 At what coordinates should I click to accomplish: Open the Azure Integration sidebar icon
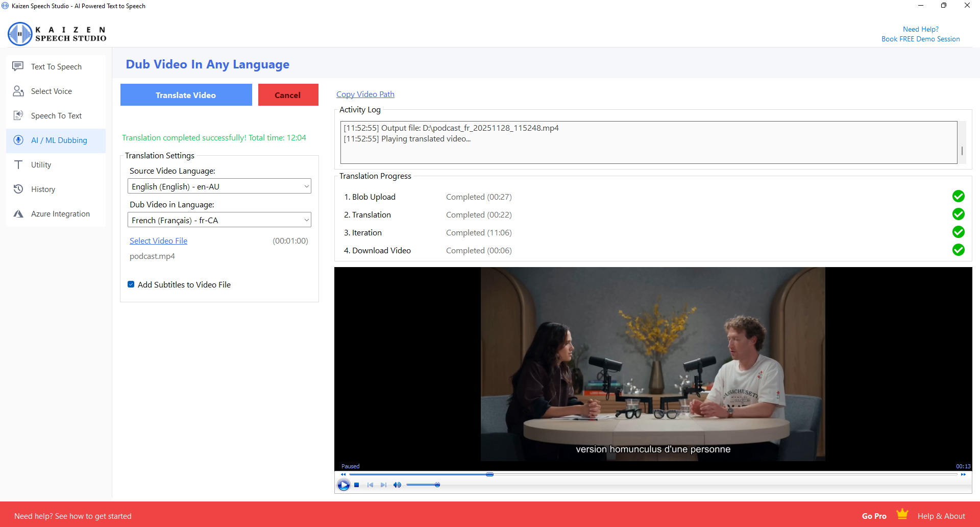tap(18, 213)
